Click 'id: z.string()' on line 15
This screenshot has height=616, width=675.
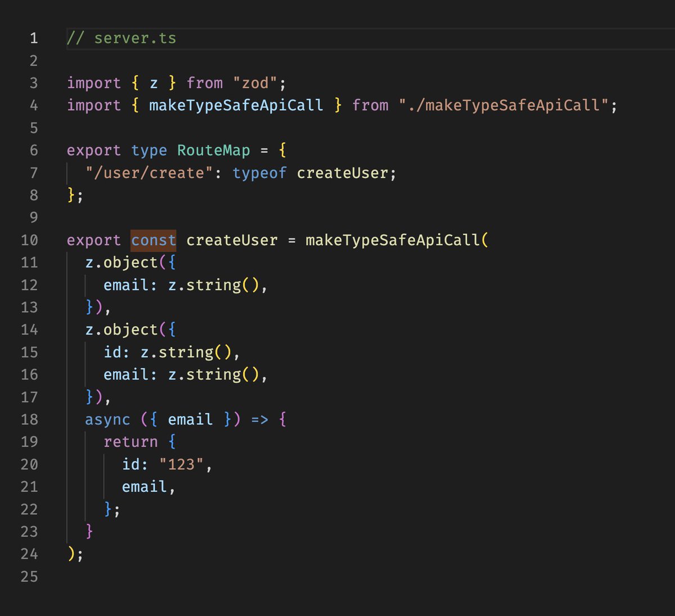pyautogui.click(x=168, y=352)
